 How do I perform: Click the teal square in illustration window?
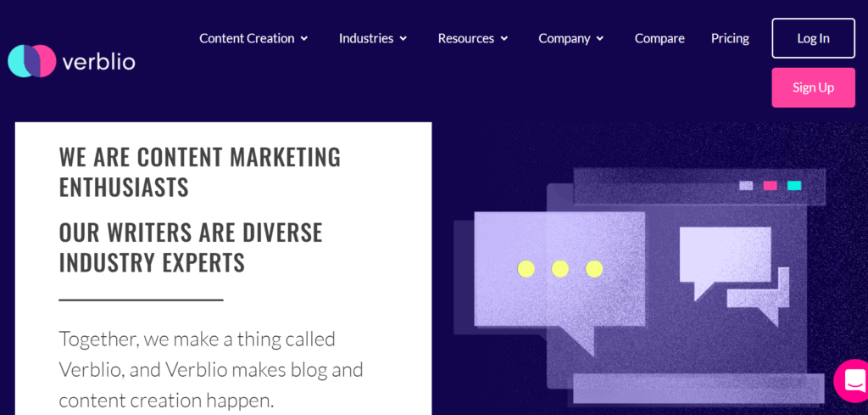[x=794, y=185]
